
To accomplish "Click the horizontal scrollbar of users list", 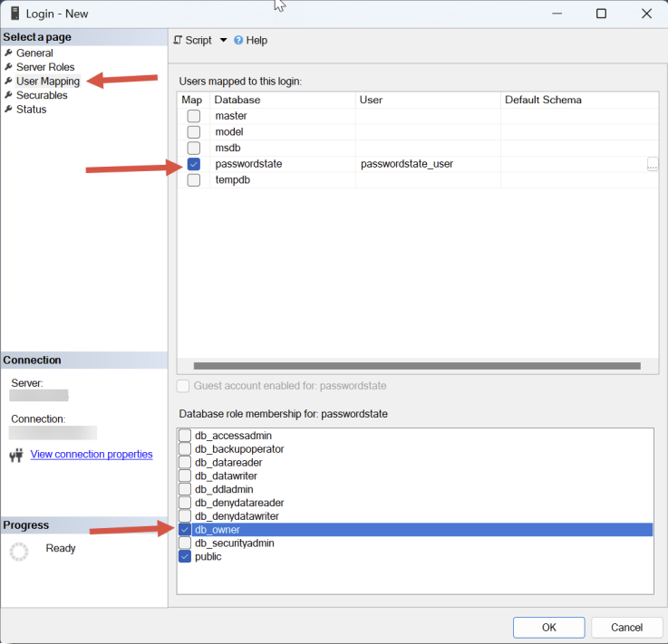I will (x=417, y=366).
